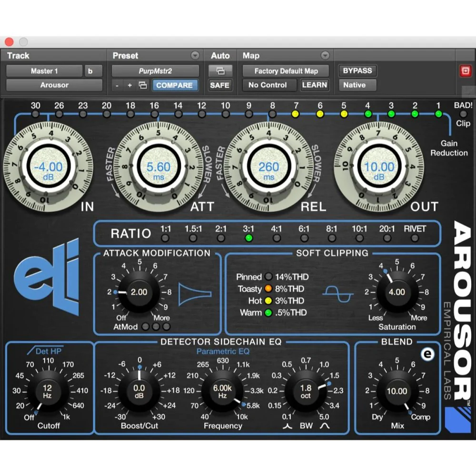Click the soft clipping sine wave icon
The height and width of the screenshot is (476, 476).
pos(337,294)
